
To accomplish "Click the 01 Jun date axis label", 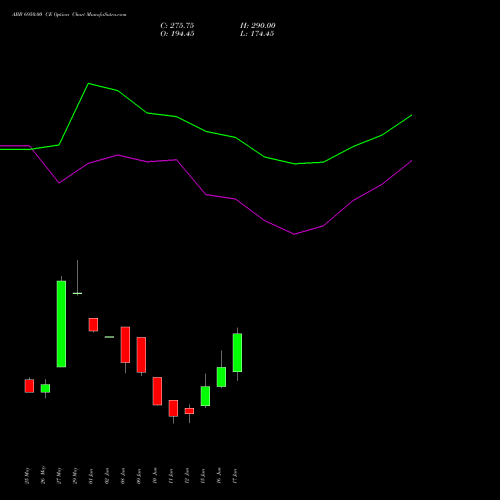I will (91, 476).
